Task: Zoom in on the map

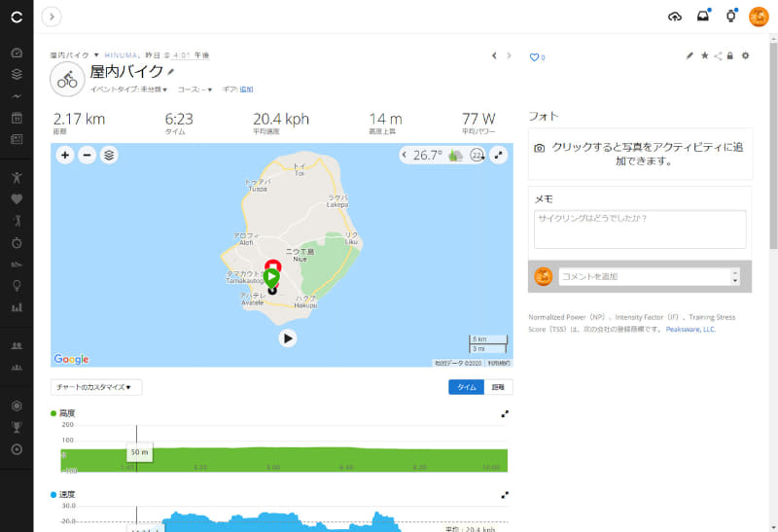Action: tap(65, 156)
